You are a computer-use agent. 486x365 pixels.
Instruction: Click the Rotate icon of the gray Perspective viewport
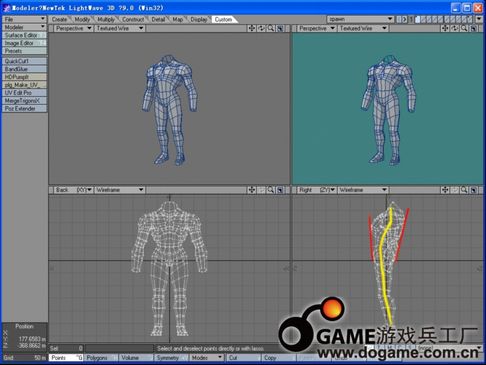tap(261, 28)
